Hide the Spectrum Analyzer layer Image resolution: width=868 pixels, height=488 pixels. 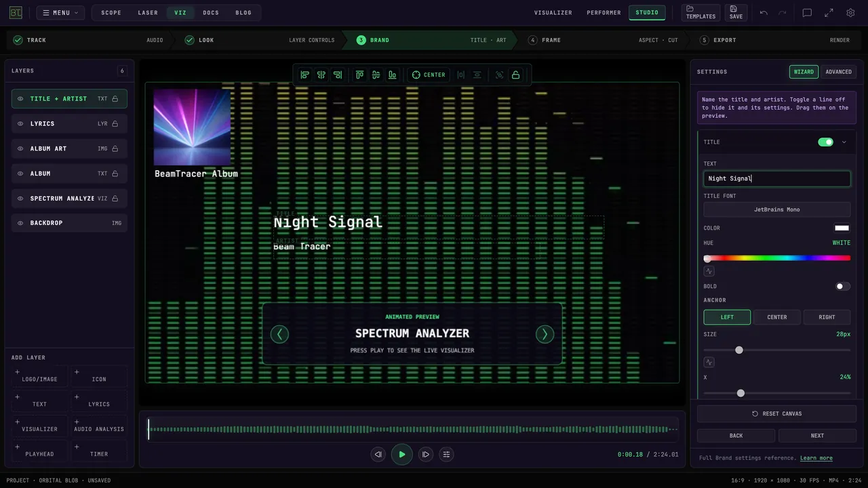20,199
